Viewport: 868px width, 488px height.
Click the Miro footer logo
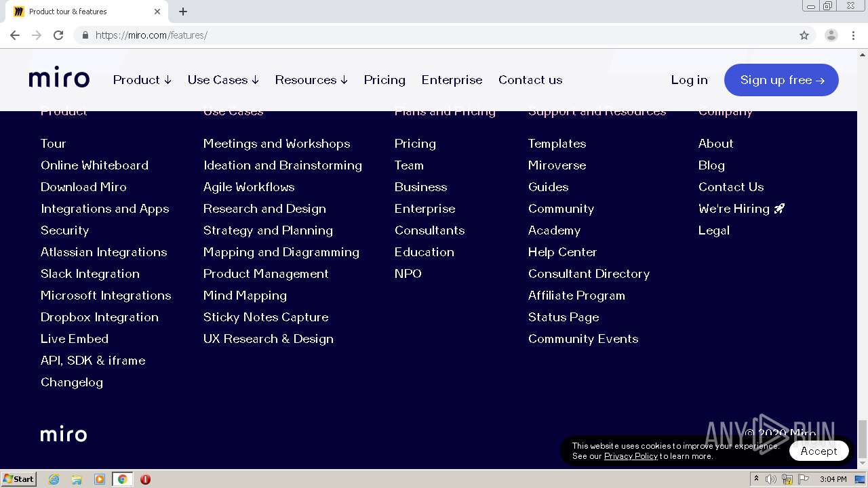(x=64, y=434)
